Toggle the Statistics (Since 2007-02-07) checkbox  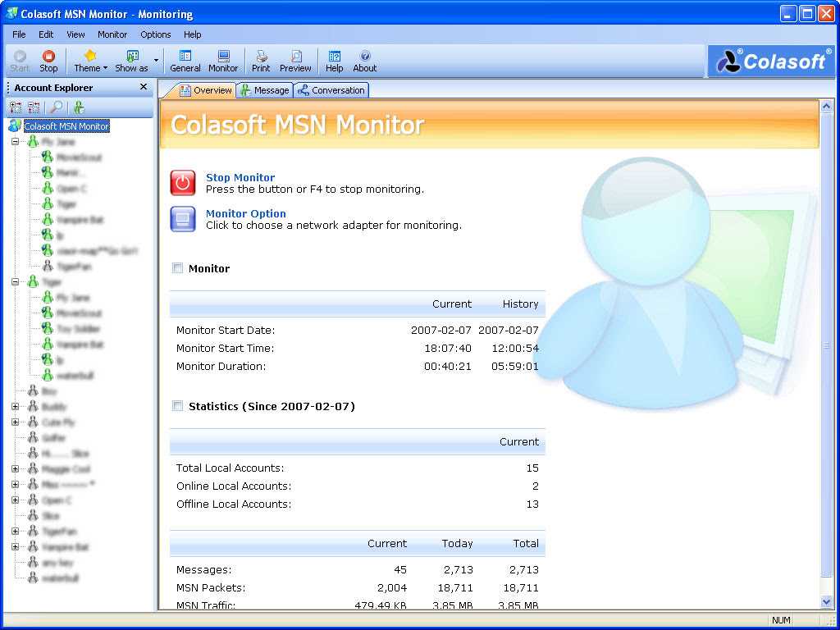pyautogui.click(x=177, y=405)
